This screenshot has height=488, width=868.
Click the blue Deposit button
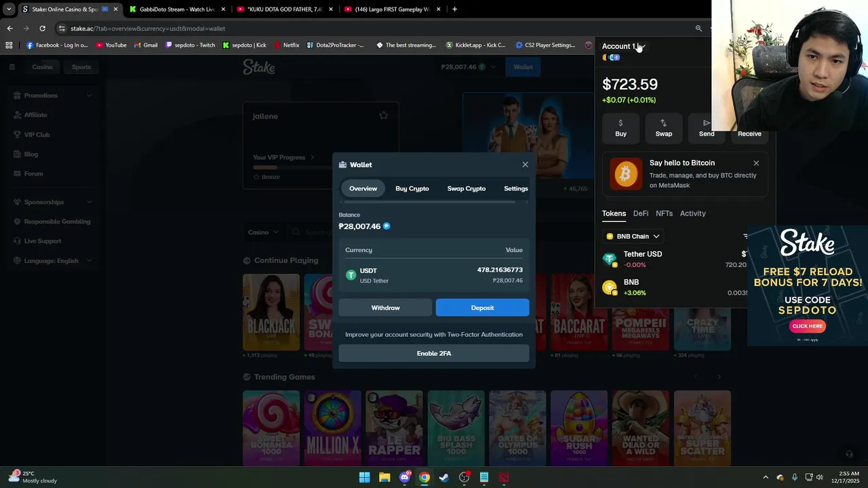[482, 308]
